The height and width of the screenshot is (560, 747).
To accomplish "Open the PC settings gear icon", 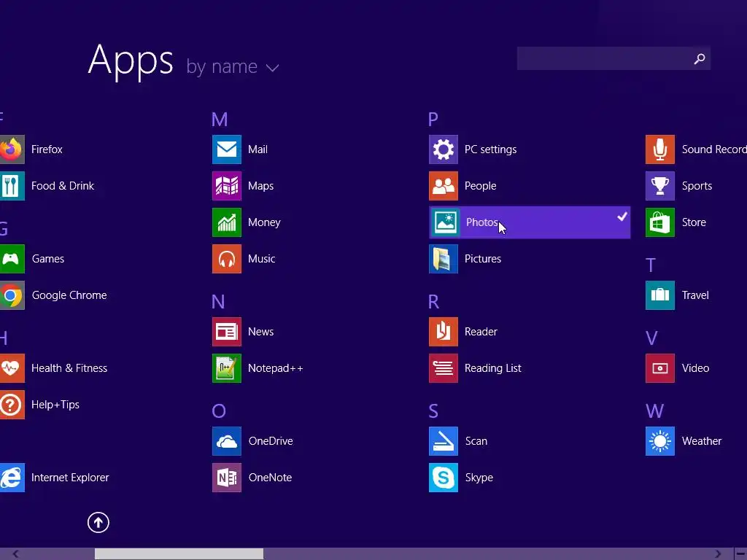I will pos(444,149).
